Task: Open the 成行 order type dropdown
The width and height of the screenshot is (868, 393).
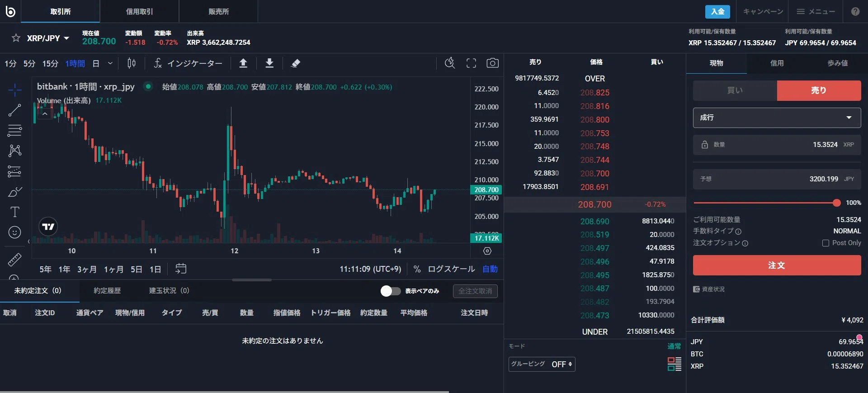Action: coord(777,118)
